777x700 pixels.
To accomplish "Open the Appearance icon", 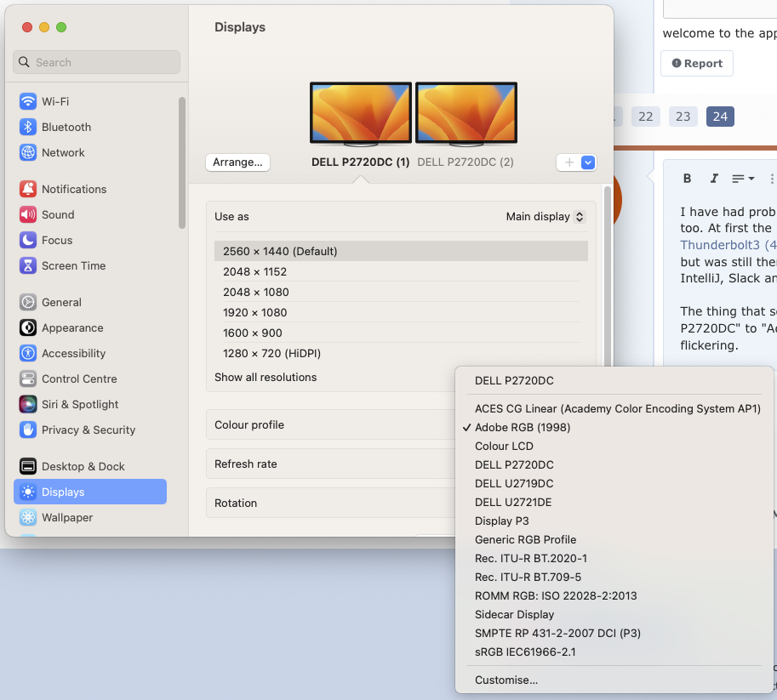I will [x=28, y=328].
